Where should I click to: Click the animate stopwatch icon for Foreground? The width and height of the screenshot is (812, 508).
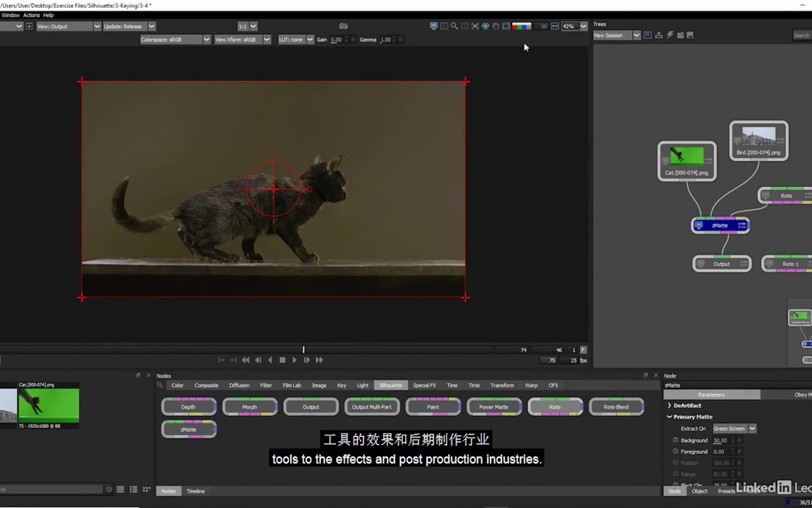(x=675, y=451)
